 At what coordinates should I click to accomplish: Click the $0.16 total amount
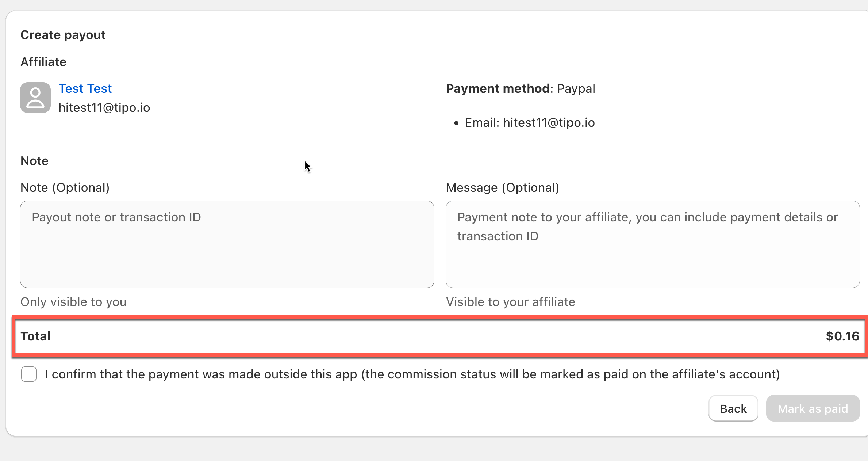point(842,336)
